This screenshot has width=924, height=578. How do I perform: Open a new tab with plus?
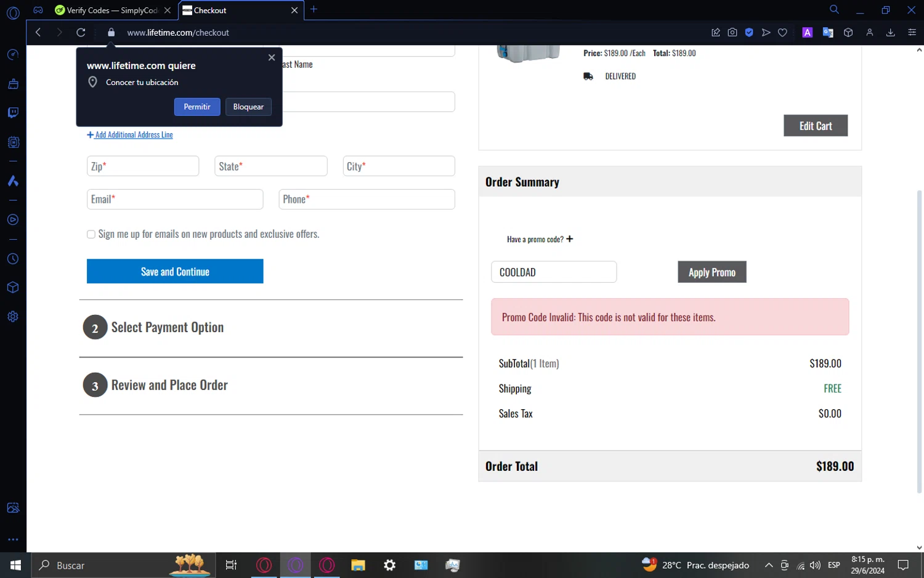(314, 9)
